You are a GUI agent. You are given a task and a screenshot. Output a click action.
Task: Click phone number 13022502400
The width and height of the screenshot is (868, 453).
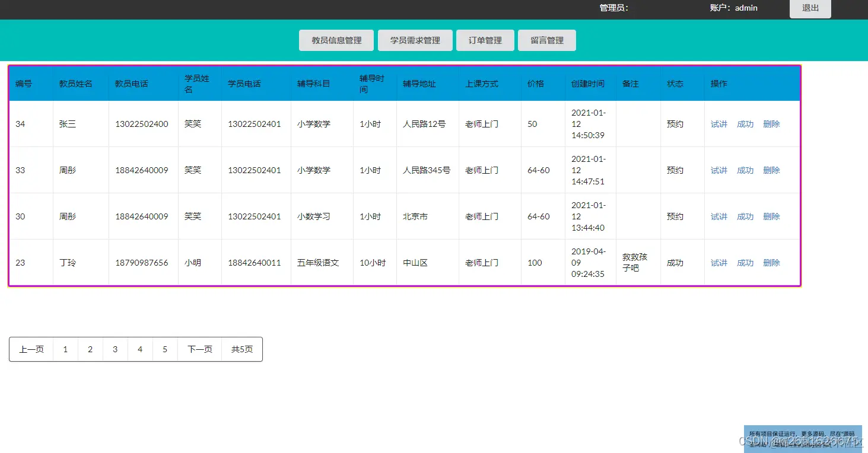coord(142,124)
